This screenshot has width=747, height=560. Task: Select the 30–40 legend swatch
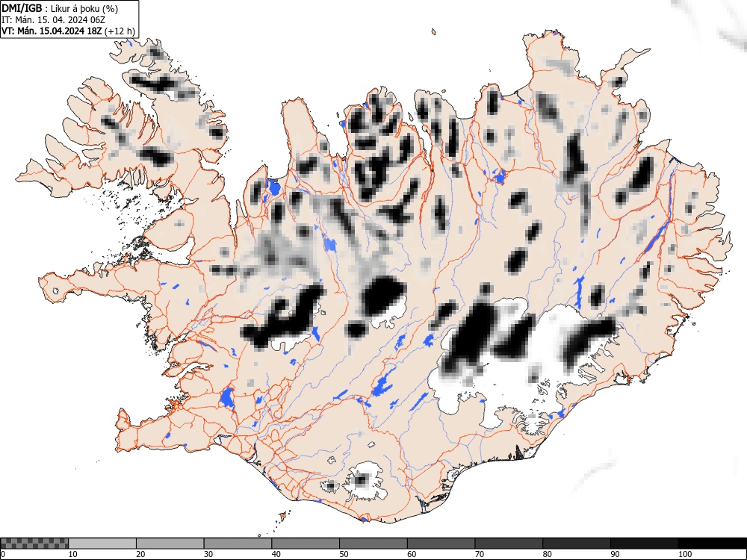coord(238,544)
